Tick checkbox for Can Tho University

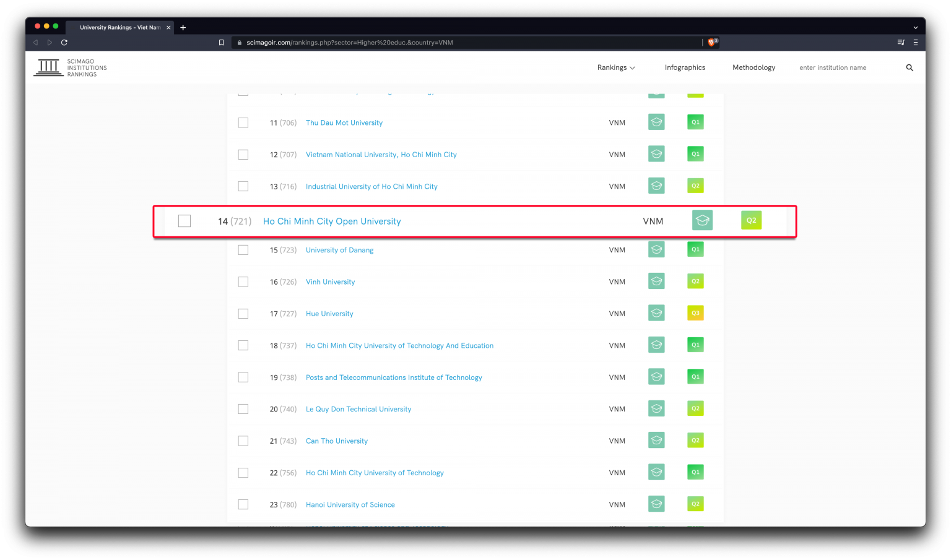[243, 441]
